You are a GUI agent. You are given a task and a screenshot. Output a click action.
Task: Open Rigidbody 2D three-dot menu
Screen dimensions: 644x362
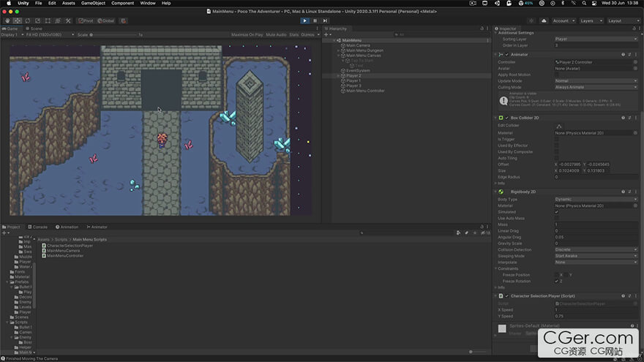tap(636, 192)
